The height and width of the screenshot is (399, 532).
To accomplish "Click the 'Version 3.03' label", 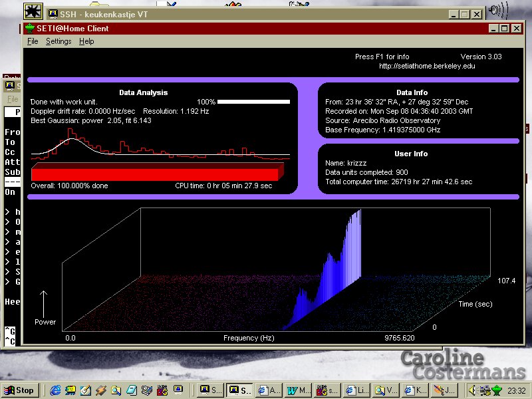I will pos(481,57).
